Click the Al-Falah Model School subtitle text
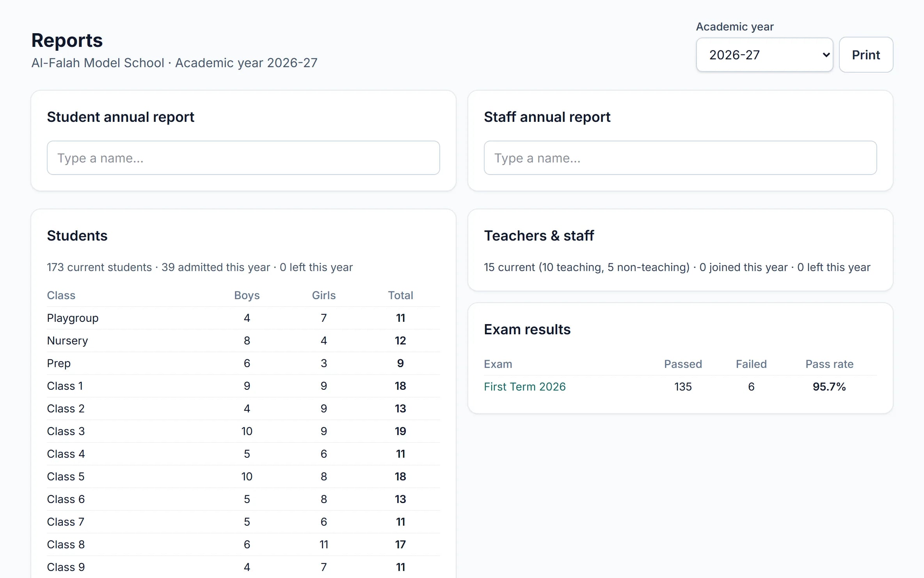The height and width of the screenshot is (578, 924). (174, 63)
